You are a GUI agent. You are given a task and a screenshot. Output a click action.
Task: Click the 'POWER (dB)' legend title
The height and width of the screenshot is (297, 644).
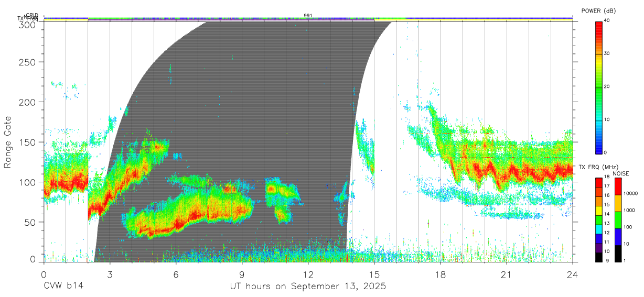598,10
